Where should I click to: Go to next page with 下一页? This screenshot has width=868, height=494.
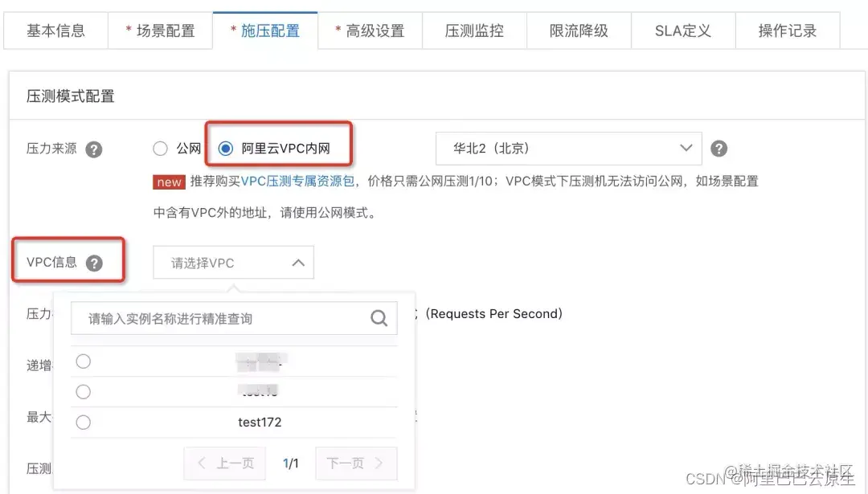356,463
